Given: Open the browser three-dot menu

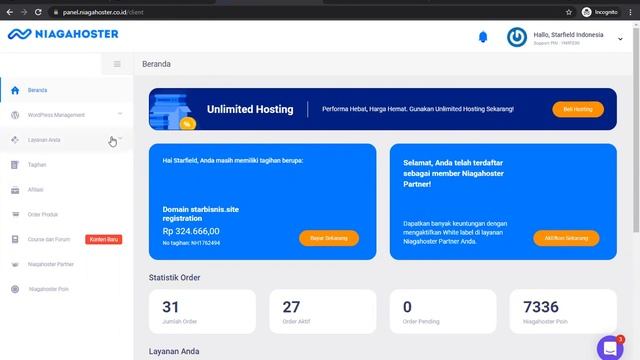Looking at the screenshot, I should pos(630,12).
